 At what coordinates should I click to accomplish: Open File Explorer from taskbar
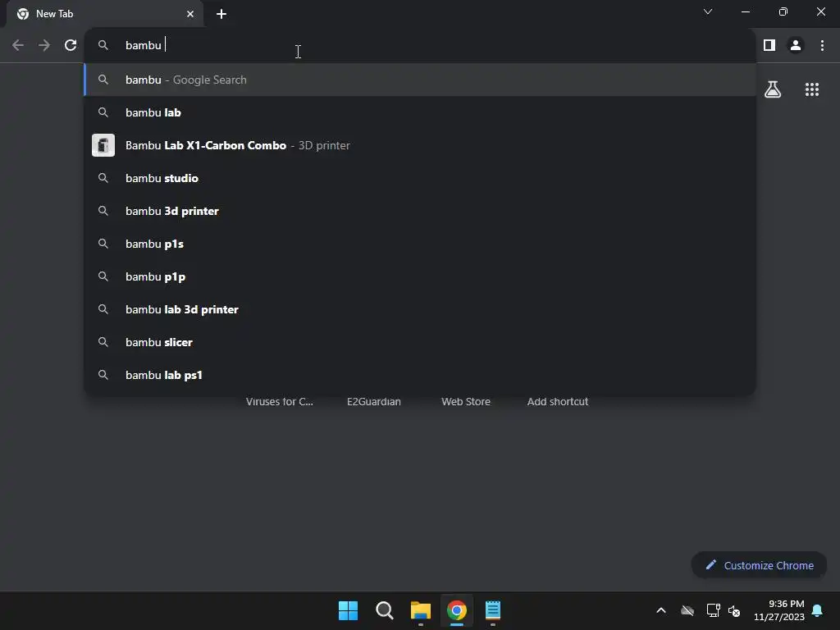pos(421,610)
